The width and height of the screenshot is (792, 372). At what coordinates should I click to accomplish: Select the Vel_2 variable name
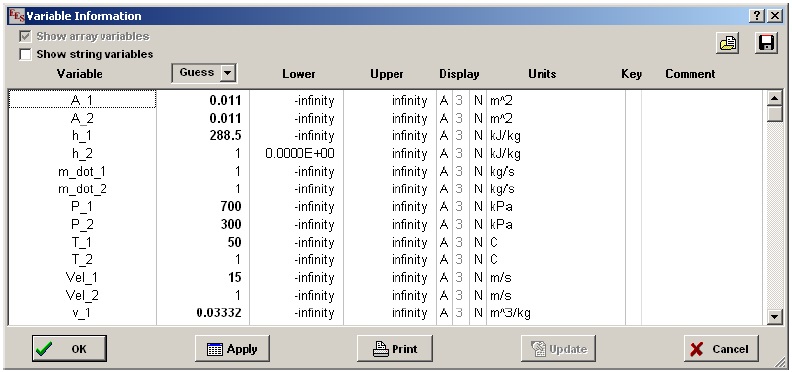pos(82,295)
